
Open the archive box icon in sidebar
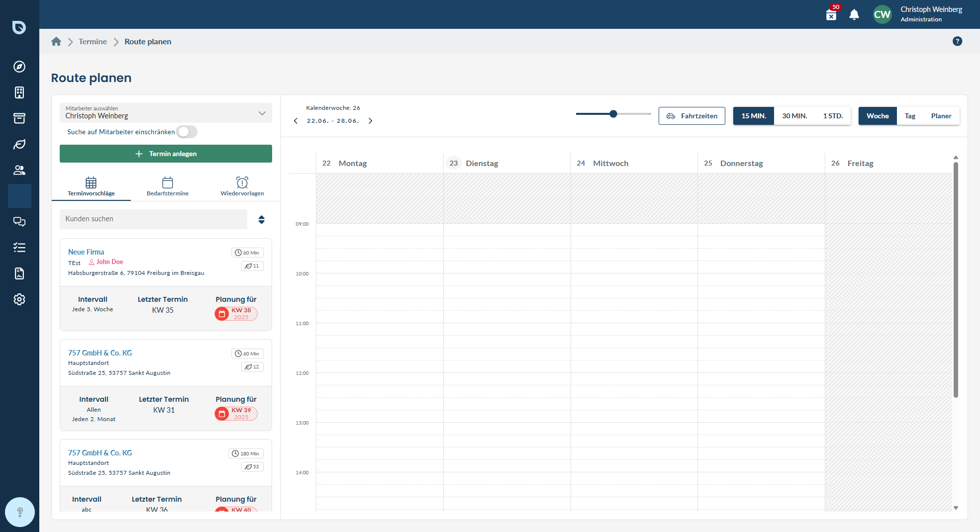(19, 118)
